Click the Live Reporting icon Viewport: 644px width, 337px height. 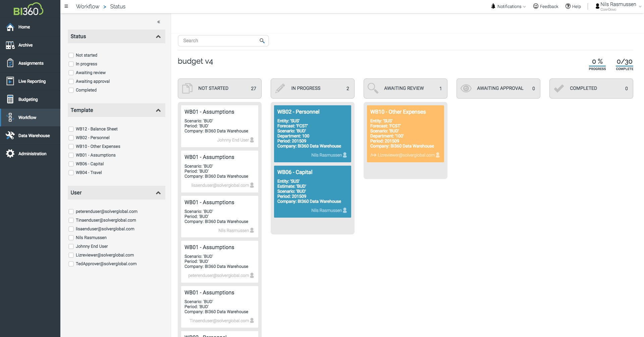[10, 81]
